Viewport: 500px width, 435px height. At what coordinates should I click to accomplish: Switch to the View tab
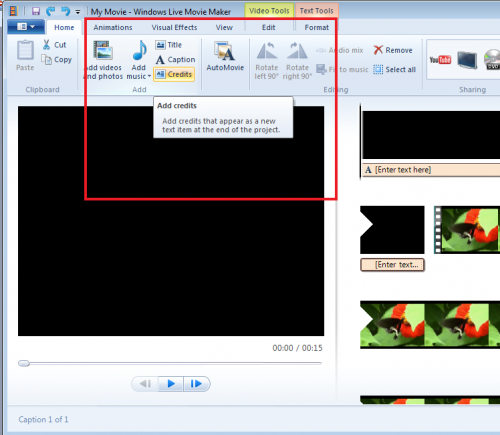click(224, 27)
